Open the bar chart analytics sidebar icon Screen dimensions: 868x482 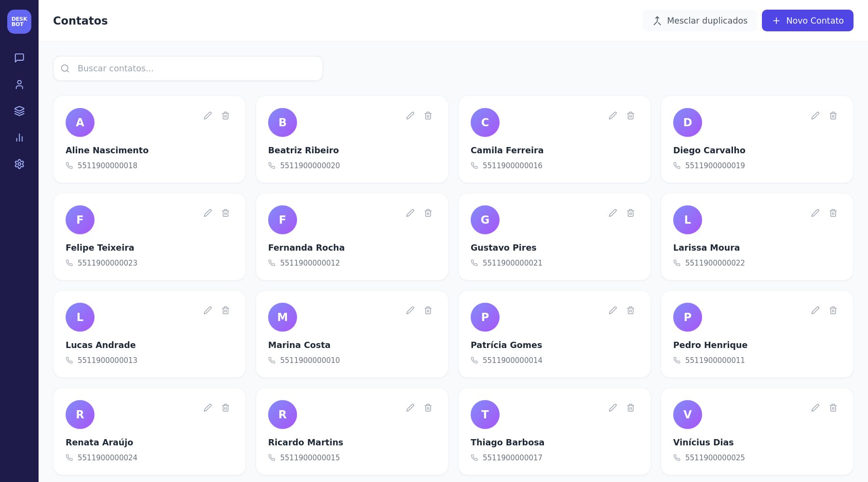point(19,137)
